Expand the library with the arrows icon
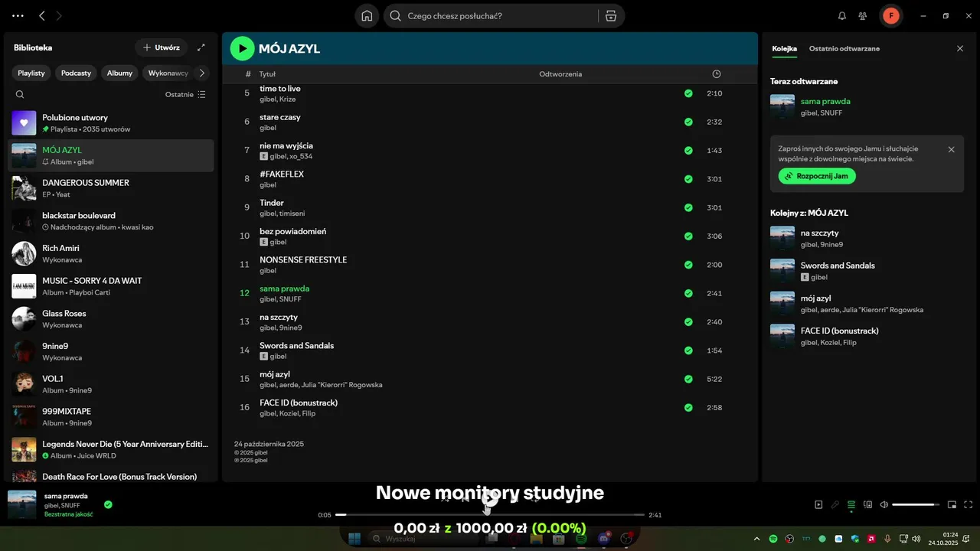The image size is (980, 551). (x=201, y=47)
